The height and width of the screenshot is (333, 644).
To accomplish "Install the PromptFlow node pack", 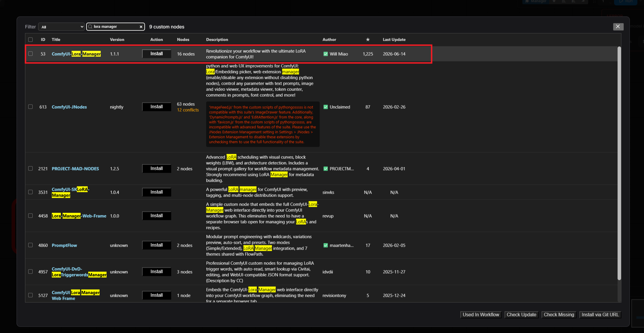I will tap(157, 245).
